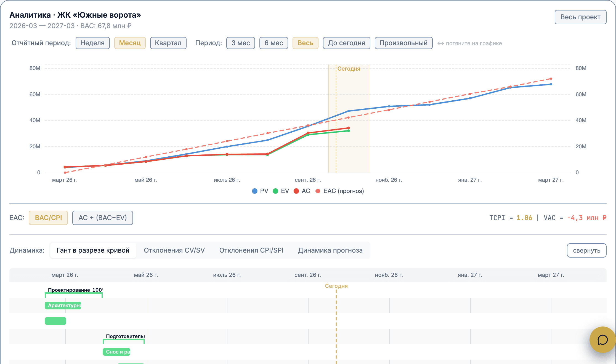This screenshot has width=616, height=364.
Task: Toggle PV series in chart legend
Action: coord(260,191)
